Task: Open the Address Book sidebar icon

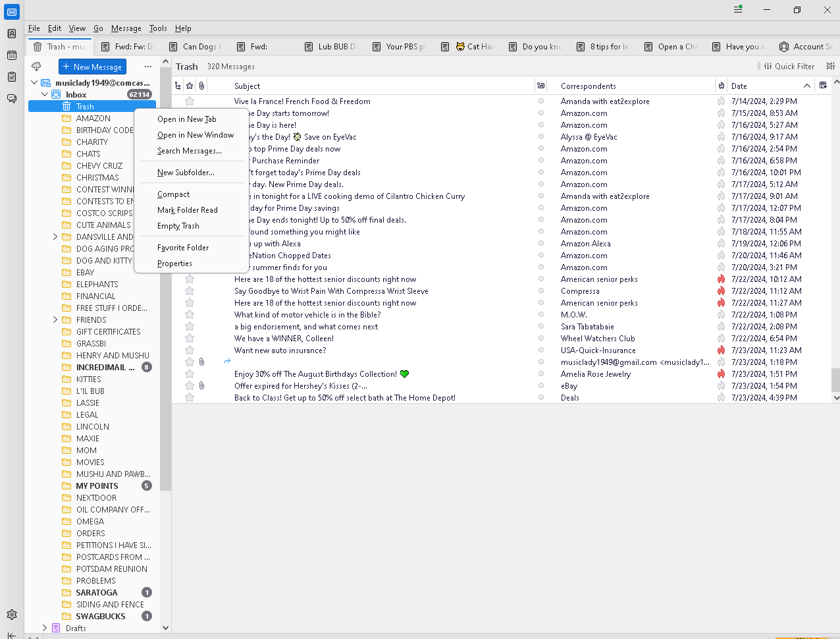Action: (x=12, y=34)
